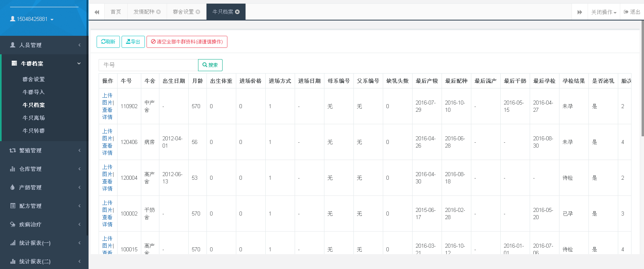Select 牛只档案 in the sidebar

(33, 105)
